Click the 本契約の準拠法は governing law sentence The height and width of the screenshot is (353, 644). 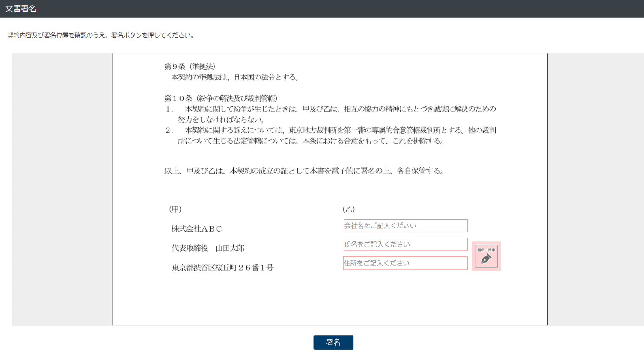[236, 77]
